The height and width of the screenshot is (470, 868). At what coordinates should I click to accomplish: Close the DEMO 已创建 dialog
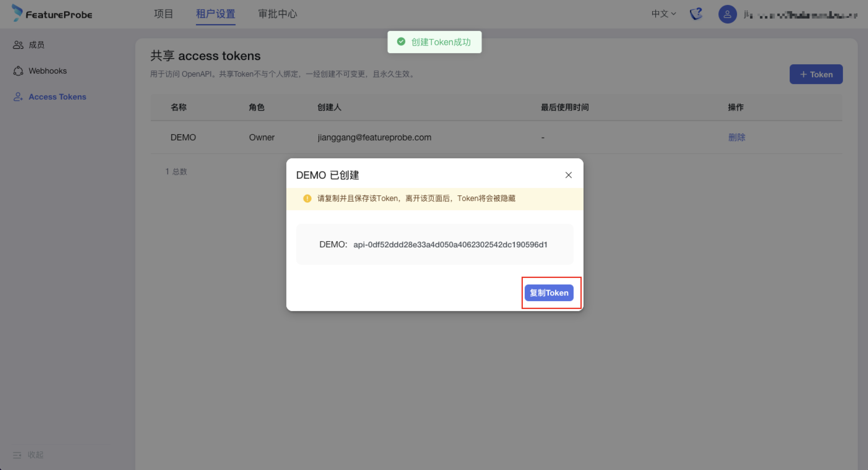pos(568,175)
